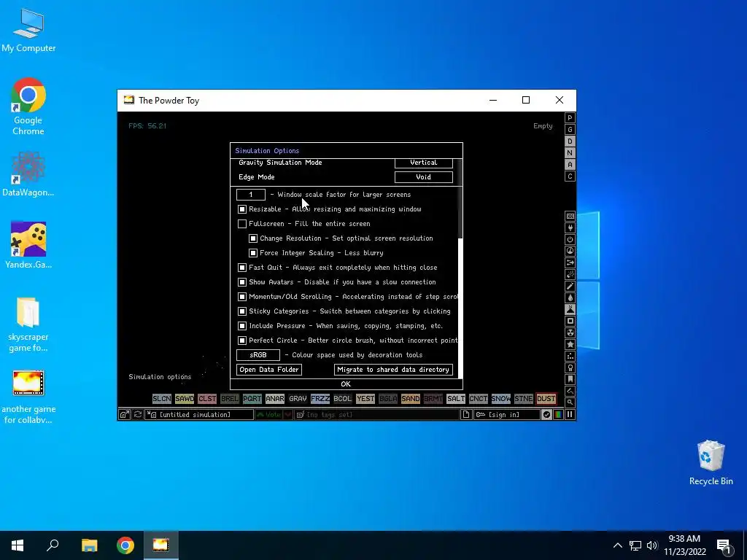Open the Powders category pile icon

(570, 309)
